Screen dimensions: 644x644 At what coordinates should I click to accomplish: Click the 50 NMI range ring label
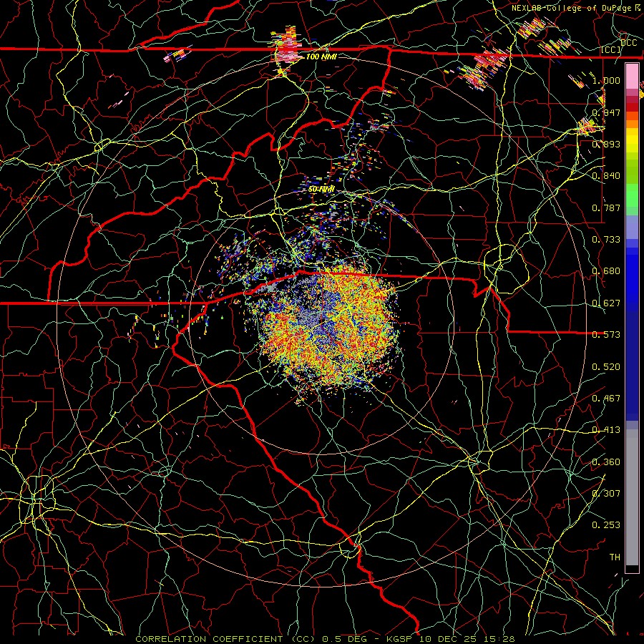pos(321,190)
